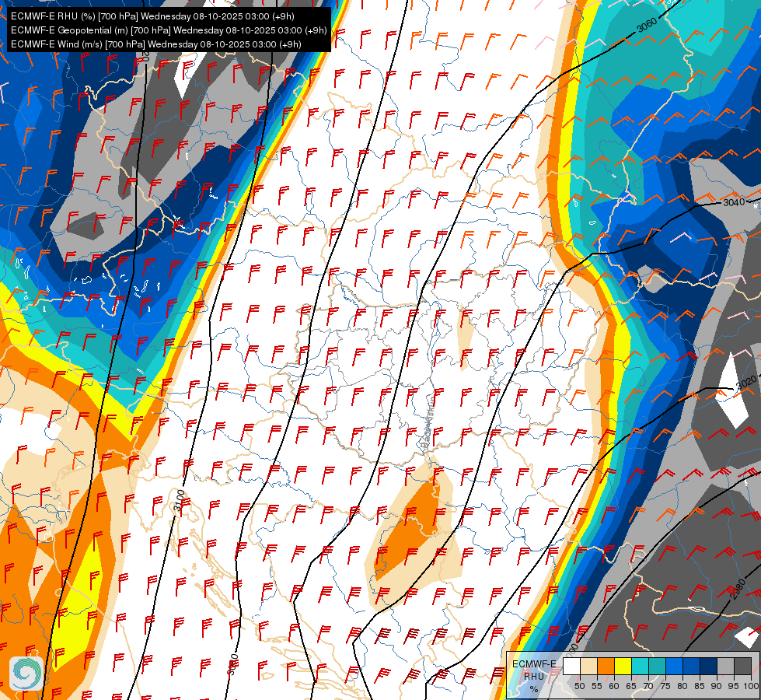Click the swirl logo icon
This screenshot has width=761, height=700.
click(x=26, y=673)
